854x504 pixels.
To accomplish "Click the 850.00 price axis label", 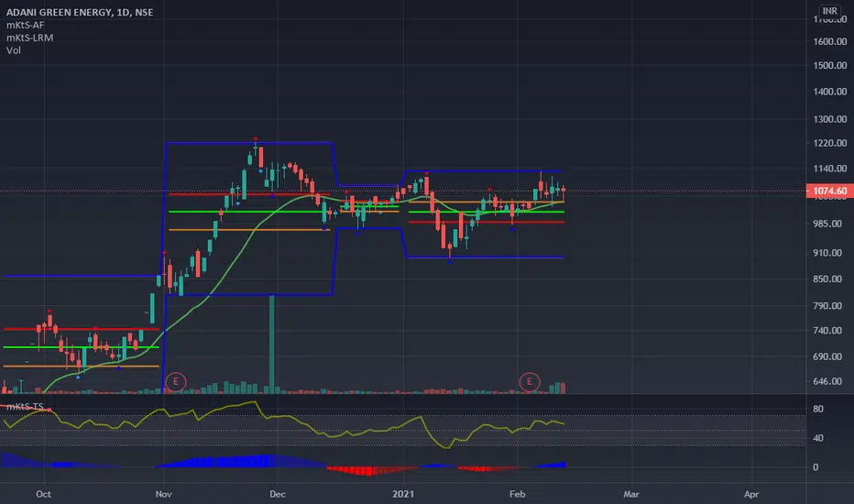I will [829, 279].
